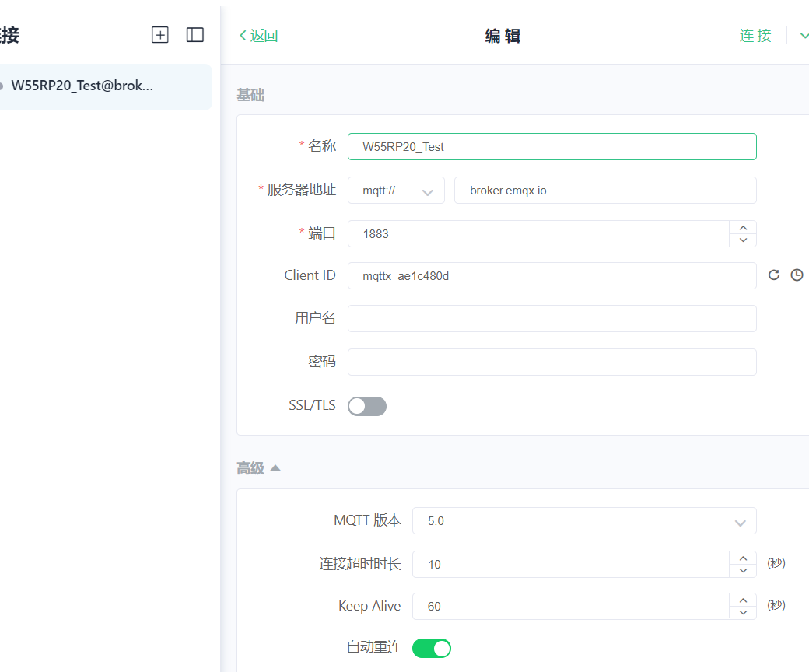Screen dimensions: 809x672
Task: Decrease the Keep Alive value
Action: pyautogui.click(x=743, y=613)
